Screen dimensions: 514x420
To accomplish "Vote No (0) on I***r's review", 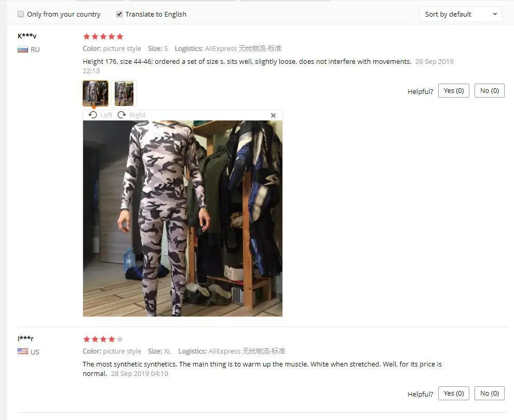I will click(490, 394).
